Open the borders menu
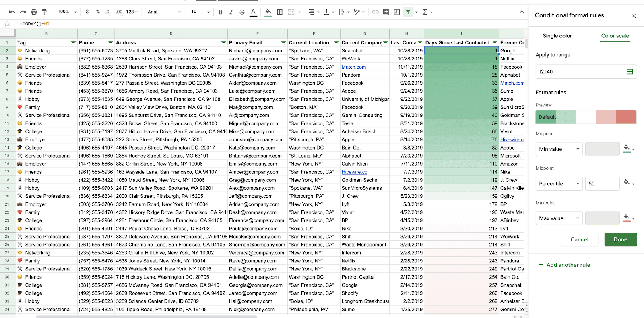Screen dimensions: 644x318 coord(280,12)
